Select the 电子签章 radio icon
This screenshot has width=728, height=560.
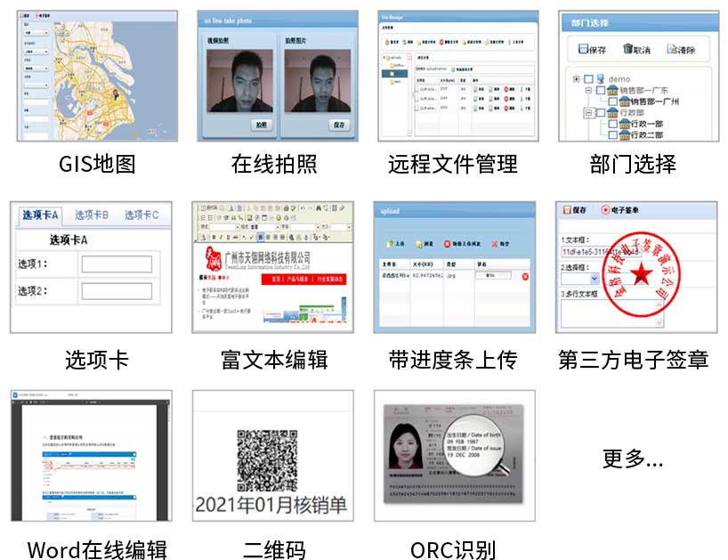coord(605,210)
